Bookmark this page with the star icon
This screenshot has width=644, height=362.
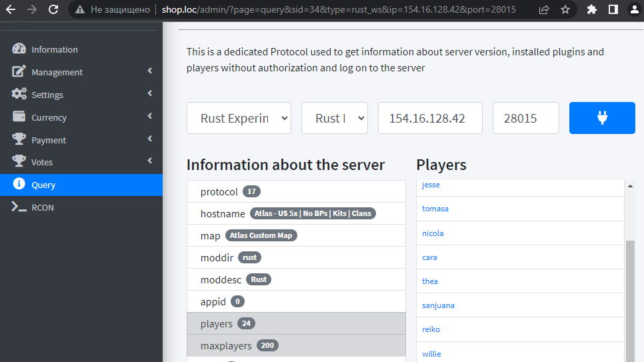click(x=565, y=9)
